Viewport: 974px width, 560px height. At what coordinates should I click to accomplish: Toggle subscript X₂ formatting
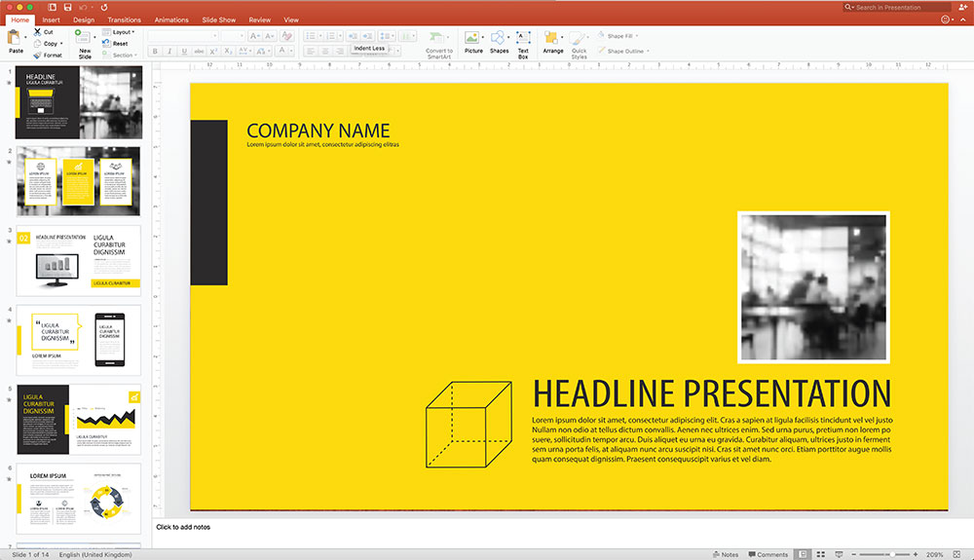tap(228, 51)
